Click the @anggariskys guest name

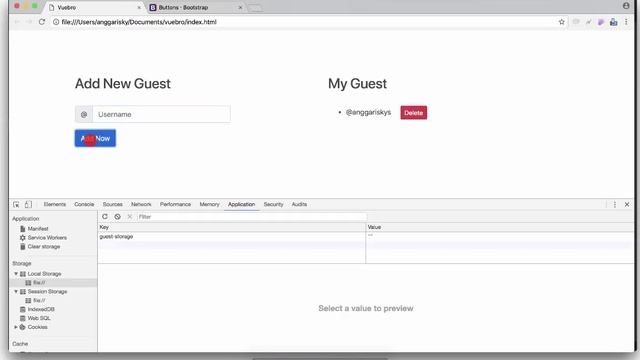(368, 112)
